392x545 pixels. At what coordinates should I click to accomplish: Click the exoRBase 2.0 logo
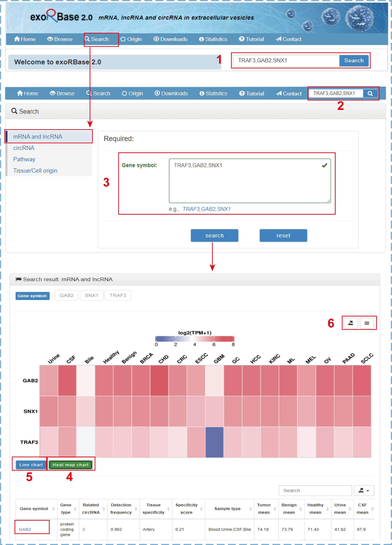coord(61,16)
